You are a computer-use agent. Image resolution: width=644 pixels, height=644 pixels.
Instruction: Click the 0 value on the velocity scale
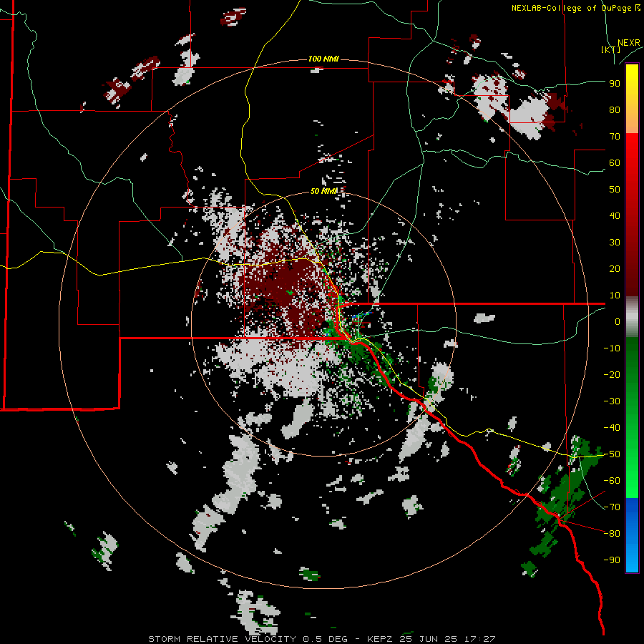click(x=618, y=321)
